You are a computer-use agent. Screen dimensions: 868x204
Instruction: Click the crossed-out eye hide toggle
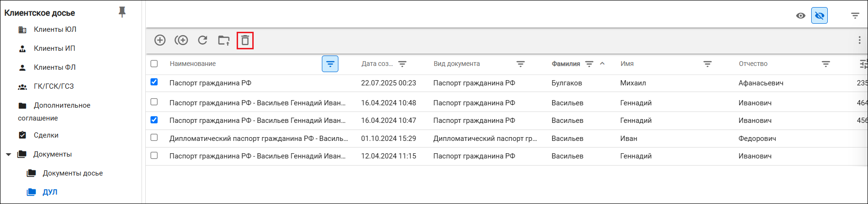[819, 16]
